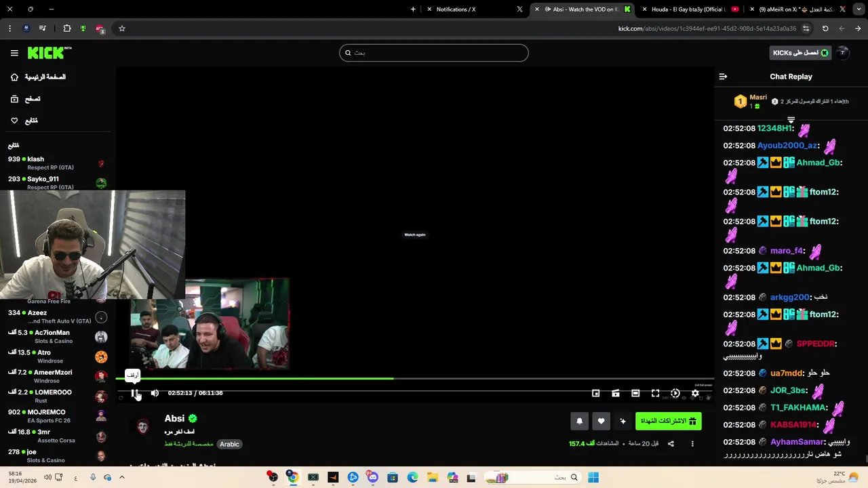Image resolution: width=868 pixels, height=488 pixels.
Task: Open the klash channel in sidebar
Action: click(58, 163)
